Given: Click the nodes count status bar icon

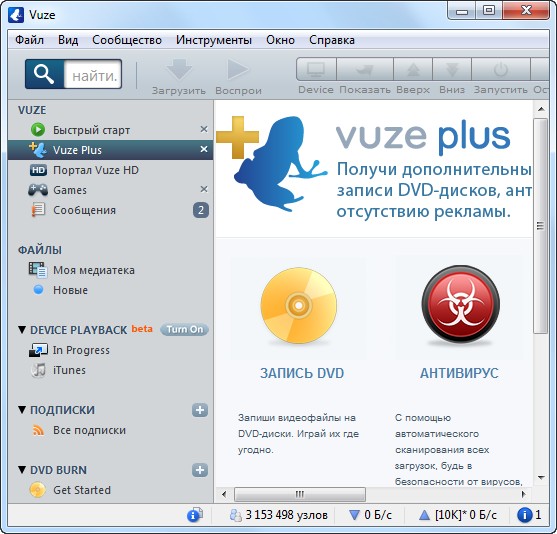Looking at the screenshot, I should pos(236,515).
